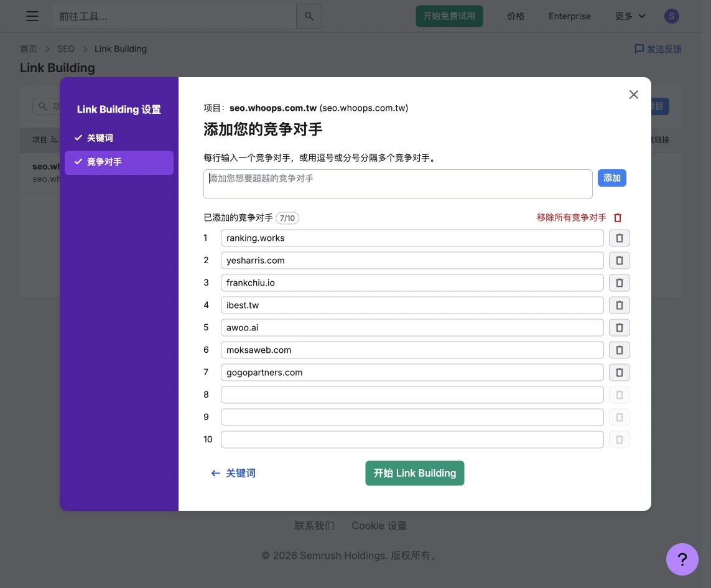This screenshot has height=588, width=711.
Task: Click the 7/10 competitor count badge
Action: click(x=287, y=218)
